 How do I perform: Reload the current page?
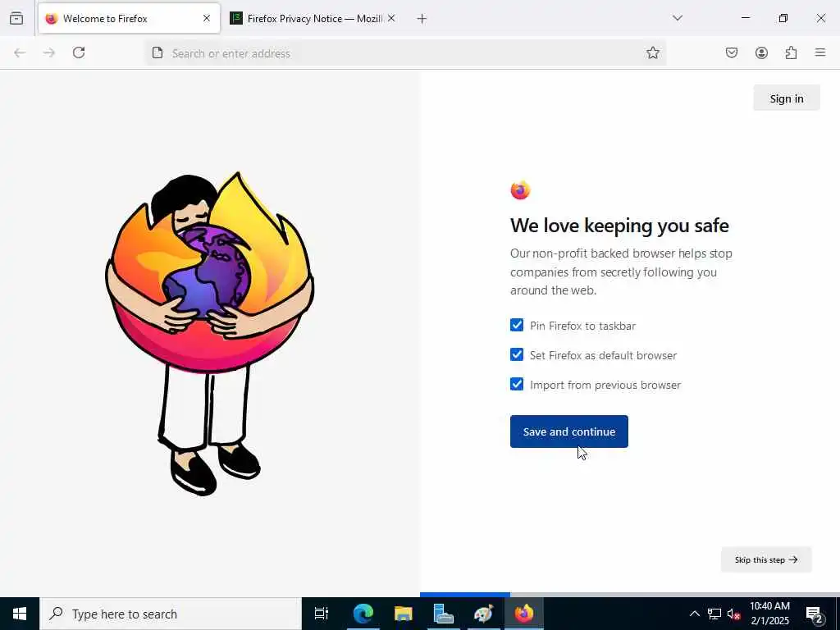[79, 52]
